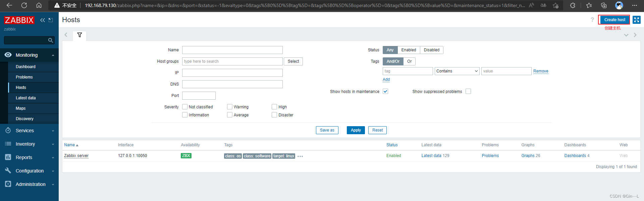The height and width of the screenshot is (201, 644).
Task: Expand the Reports menu section
Action: coord(29,157)
